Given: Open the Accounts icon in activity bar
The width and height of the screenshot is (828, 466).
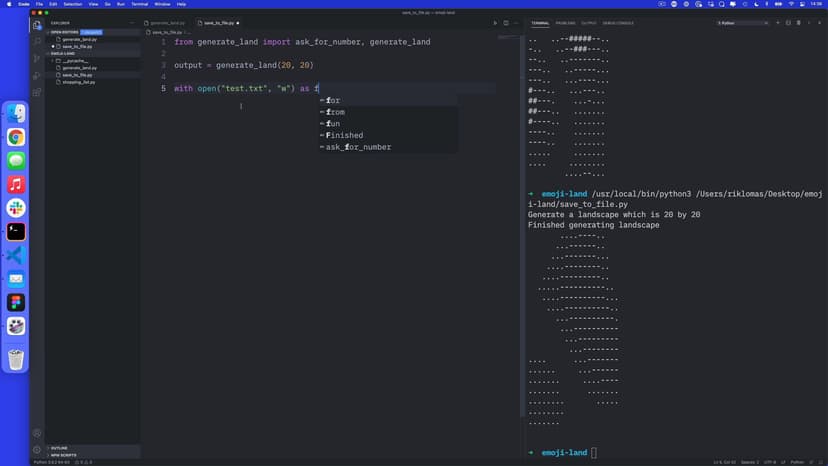Looking at the screenshot, I should coord(37,433).
